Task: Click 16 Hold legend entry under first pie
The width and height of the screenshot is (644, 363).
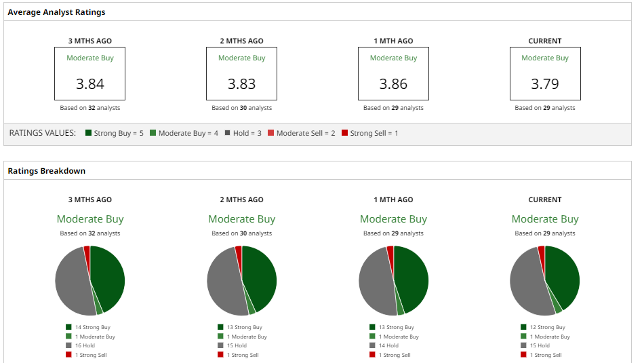Action: 85,345
